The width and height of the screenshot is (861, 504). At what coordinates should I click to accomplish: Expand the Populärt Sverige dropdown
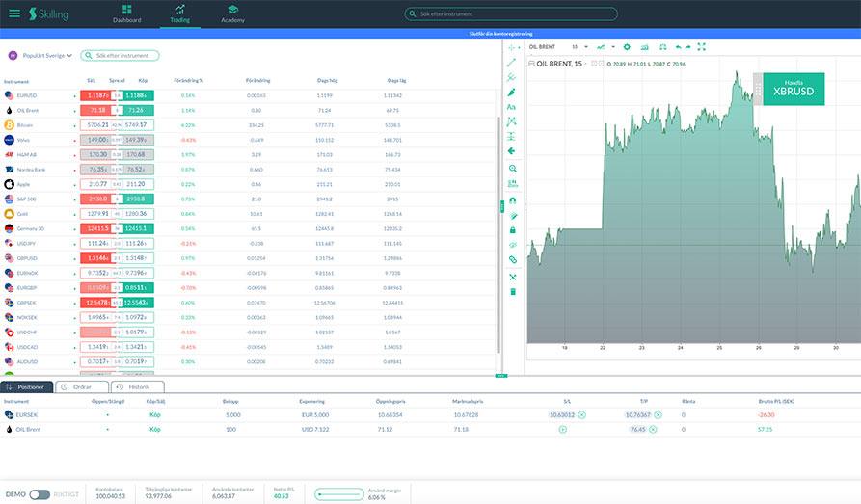40,56
